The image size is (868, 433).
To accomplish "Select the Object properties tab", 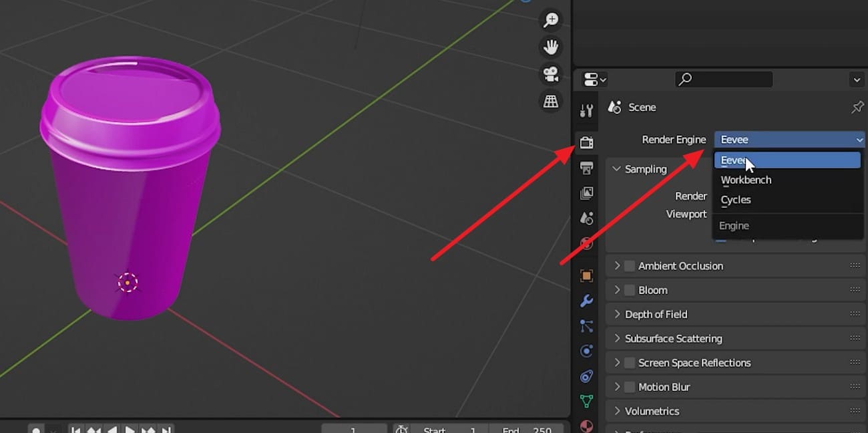I will point(586,276).
